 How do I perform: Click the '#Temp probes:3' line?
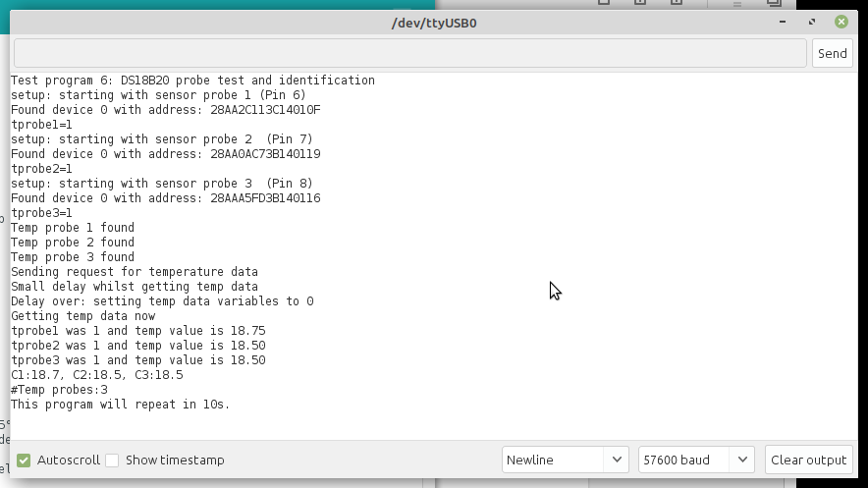59,390
